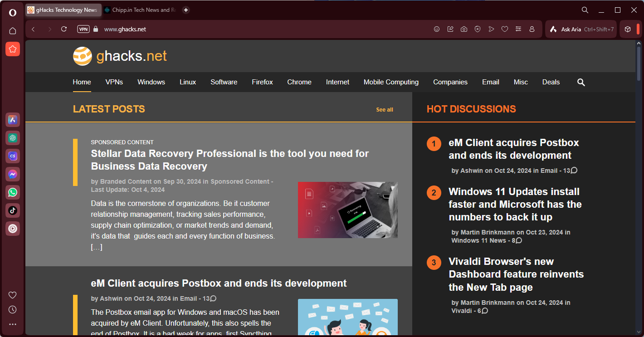644x337 pixels.
Task: Open Aria AI sidebar icon
Action: (x=13, y=120)
